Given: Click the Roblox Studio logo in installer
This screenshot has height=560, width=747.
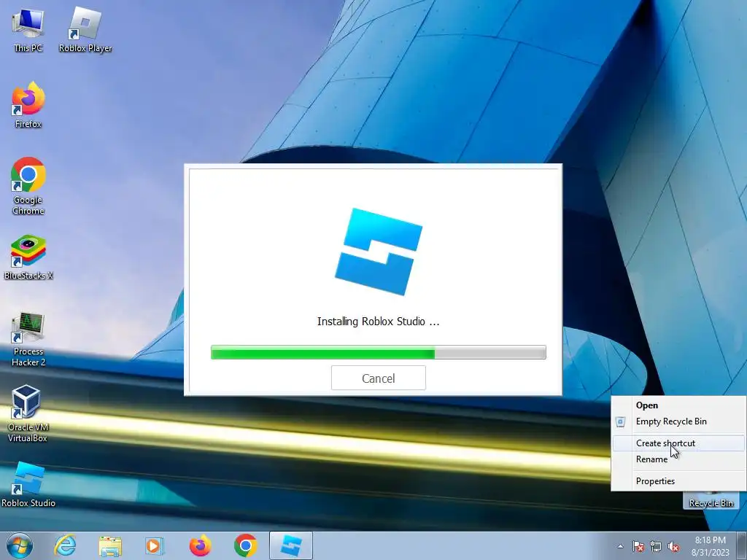Looking at the screenshot, I should (x=379, y=252).
